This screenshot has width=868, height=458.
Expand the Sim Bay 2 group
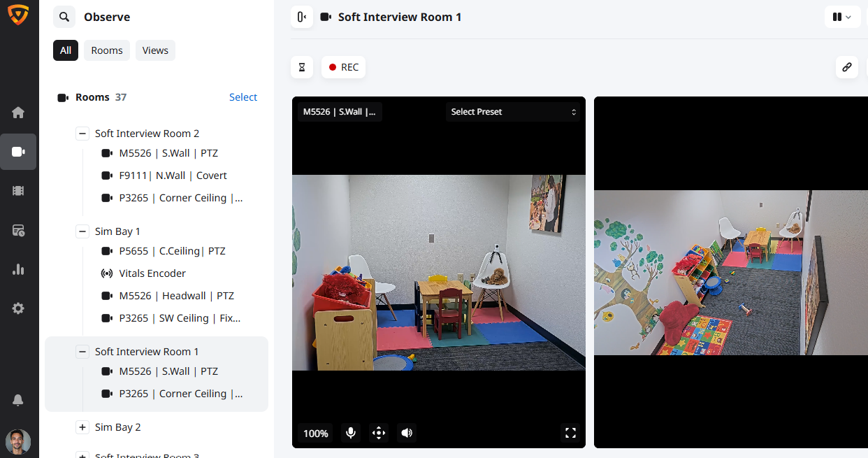pos(82,427)
